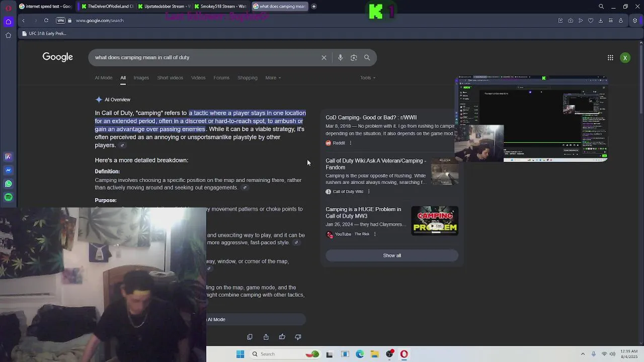Click the send Flow arrow icon
The height and width of the screenshot is (362, 644).
581,21
